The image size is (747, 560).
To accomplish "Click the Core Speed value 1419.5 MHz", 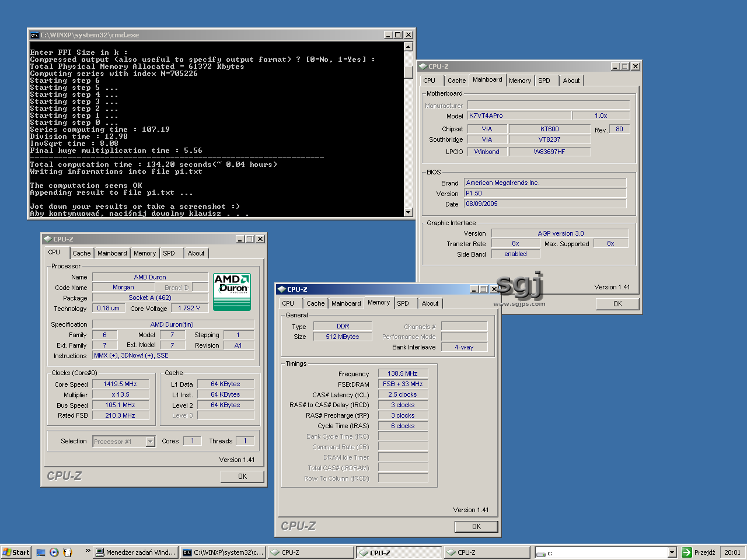I will [x=120, y=384].
